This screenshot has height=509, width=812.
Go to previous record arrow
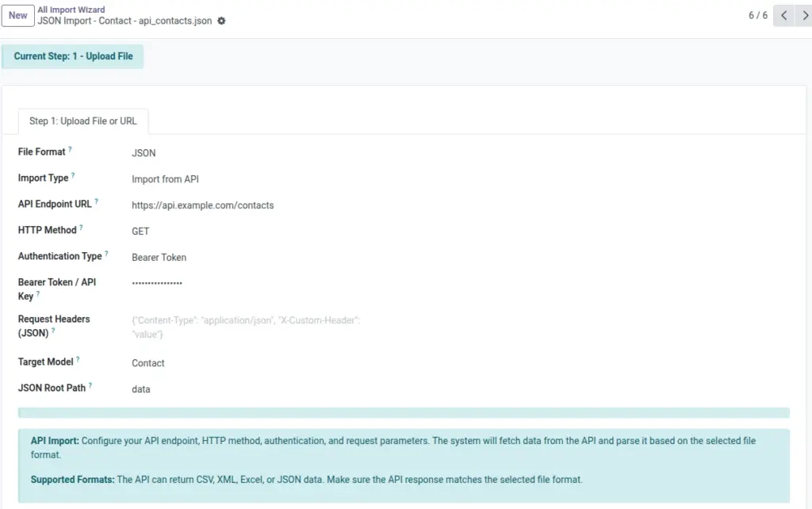(783, 16)
